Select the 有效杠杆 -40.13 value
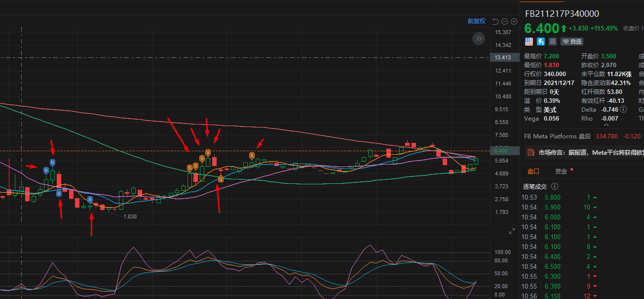 pos(615,101)
